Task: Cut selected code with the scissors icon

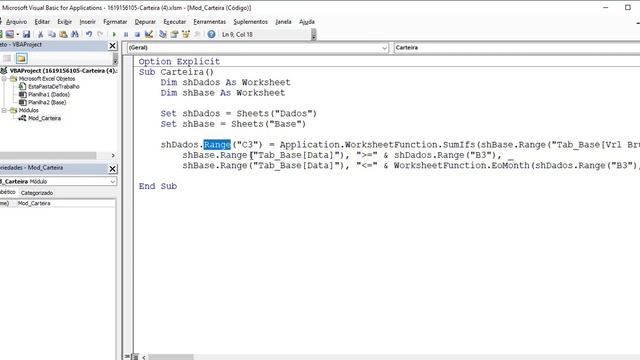Action: 40,35
